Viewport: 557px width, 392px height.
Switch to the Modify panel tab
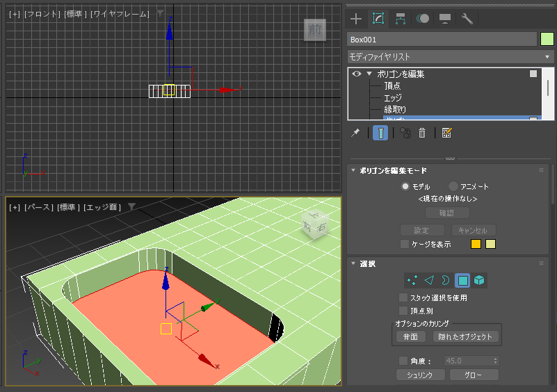click(x=378, y=19)
